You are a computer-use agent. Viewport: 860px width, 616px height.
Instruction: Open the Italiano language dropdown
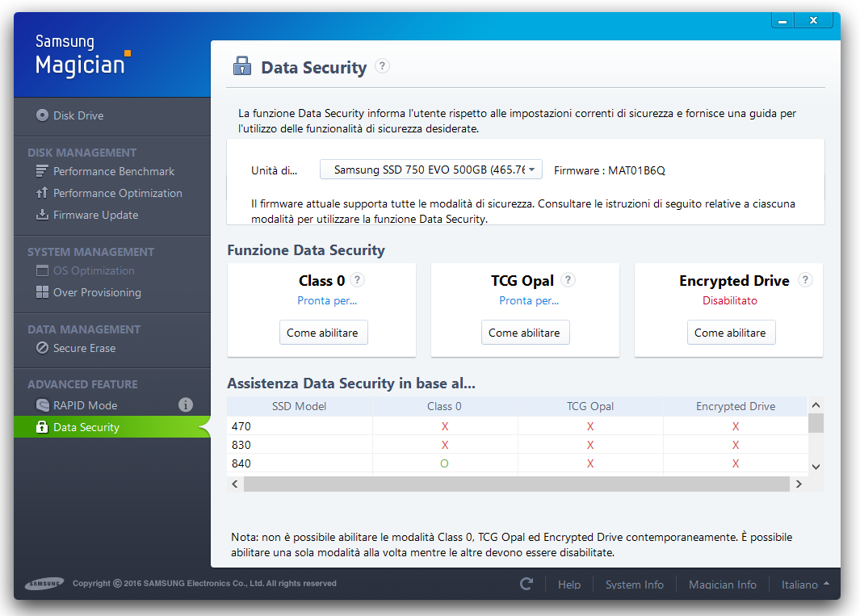[x=804, y=585]
